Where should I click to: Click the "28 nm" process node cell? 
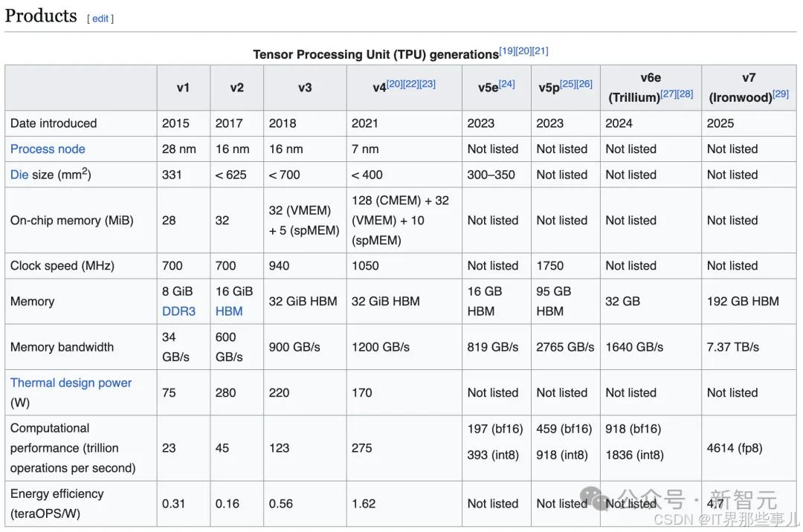coord(184,149)
